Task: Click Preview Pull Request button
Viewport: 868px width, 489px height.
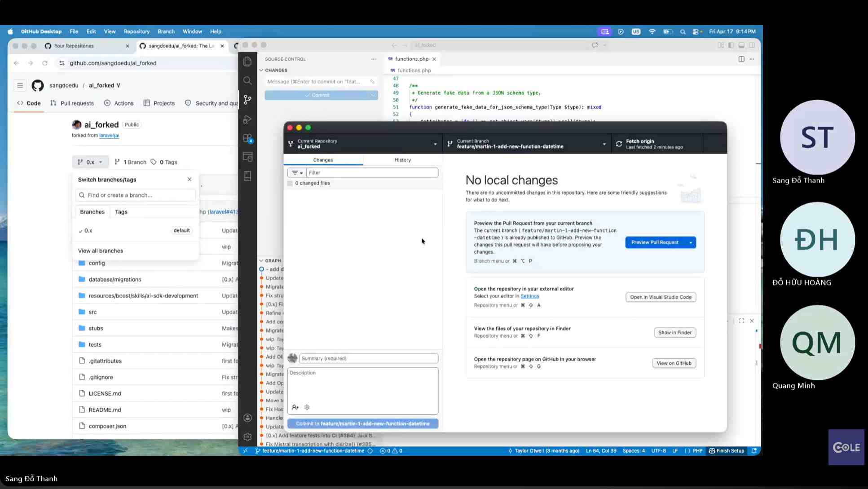Action: click(655, 242)
